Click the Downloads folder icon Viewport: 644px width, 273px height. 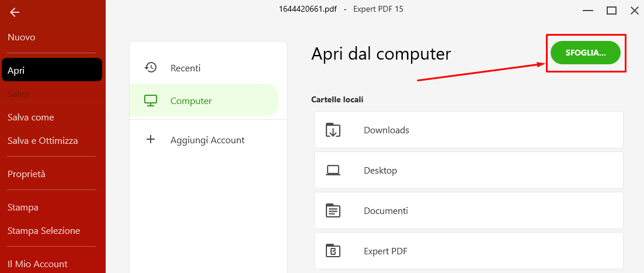(x=333, y=130)
